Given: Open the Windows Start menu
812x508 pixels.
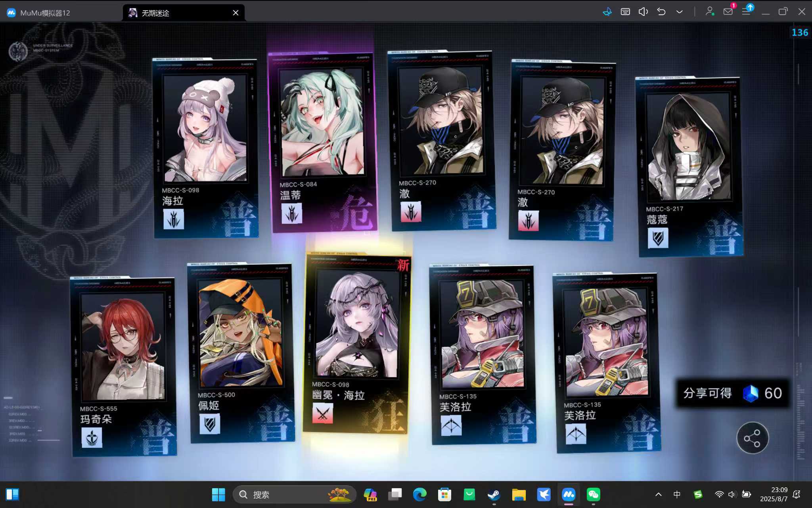Looking at the screenshot, I should [218, 495].
